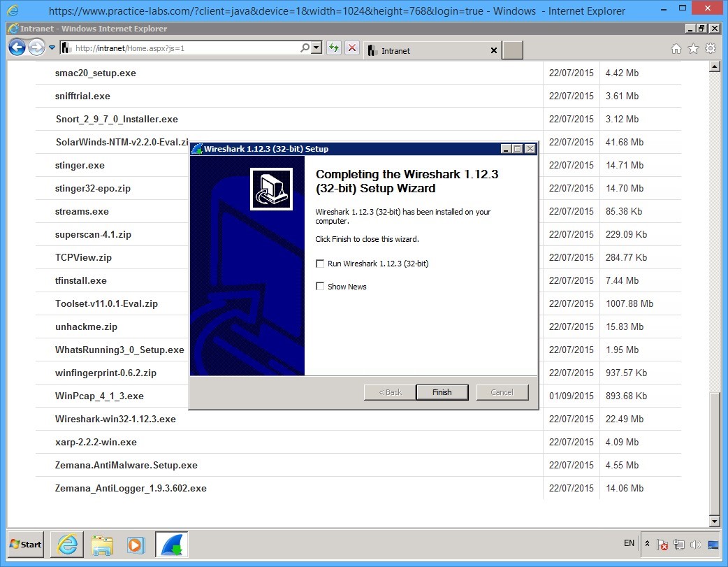The height and width of the screenshot is (567, 728).
Task: Check the Show News option
Action: [x=320, y=286]
